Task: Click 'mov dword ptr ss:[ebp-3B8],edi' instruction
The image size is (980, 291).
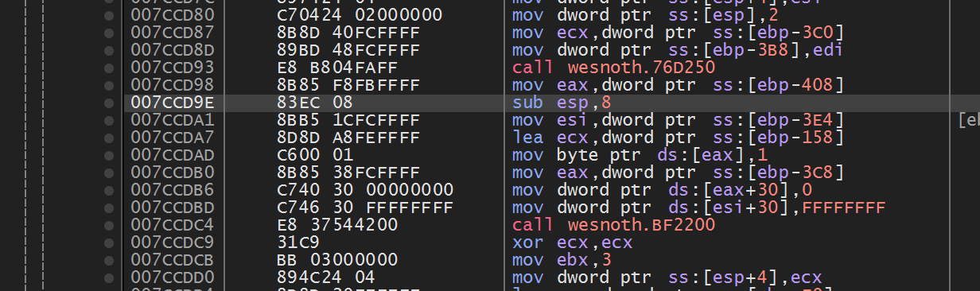Action: [678, 50]
